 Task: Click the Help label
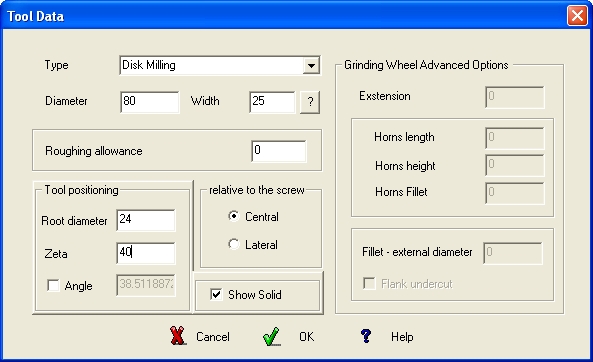pyautogui.click(x=402, y=337)
